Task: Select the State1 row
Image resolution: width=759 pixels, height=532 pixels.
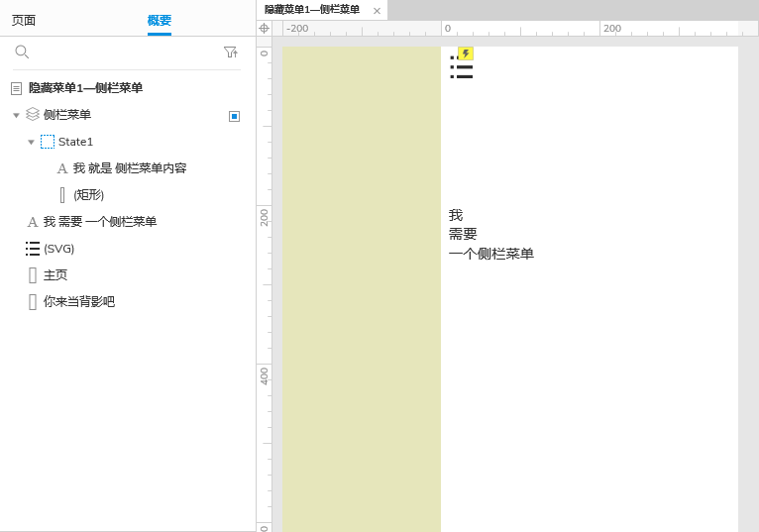Action: tap(75, 142)
